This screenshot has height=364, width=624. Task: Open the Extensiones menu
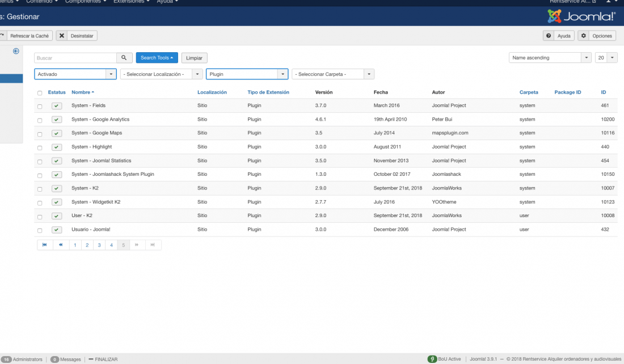[x=132, y=2]
